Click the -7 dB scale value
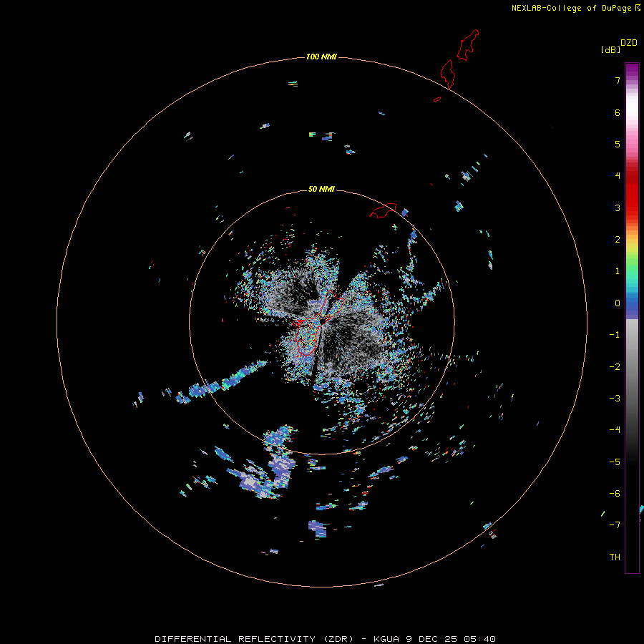This screenshot has height=644, width=644. click(x=615, y=525)
